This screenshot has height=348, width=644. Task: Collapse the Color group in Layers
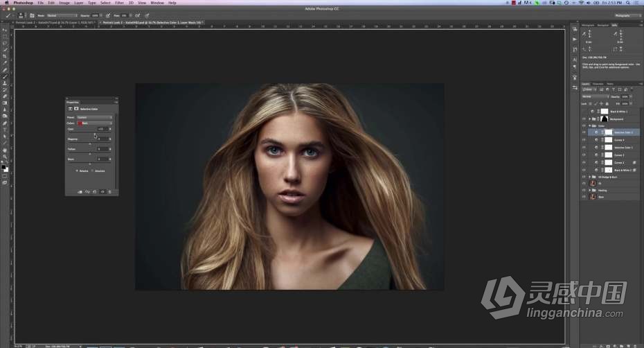pyautogui.click(x=589, y=126)
